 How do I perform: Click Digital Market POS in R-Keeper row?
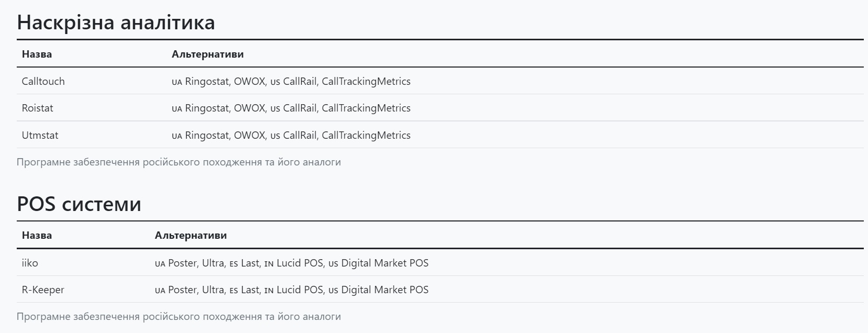(x=385, y=290)
